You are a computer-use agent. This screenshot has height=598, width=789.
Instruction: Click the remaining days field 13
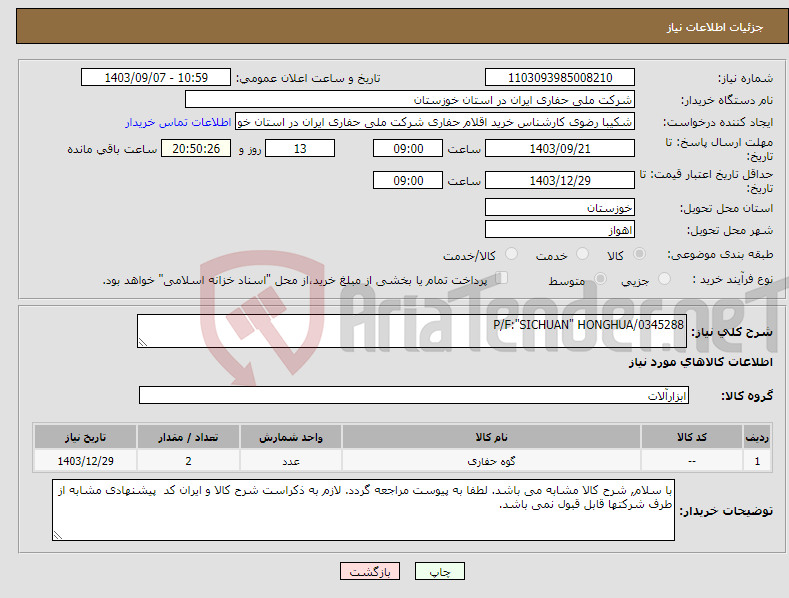point(300,148)
